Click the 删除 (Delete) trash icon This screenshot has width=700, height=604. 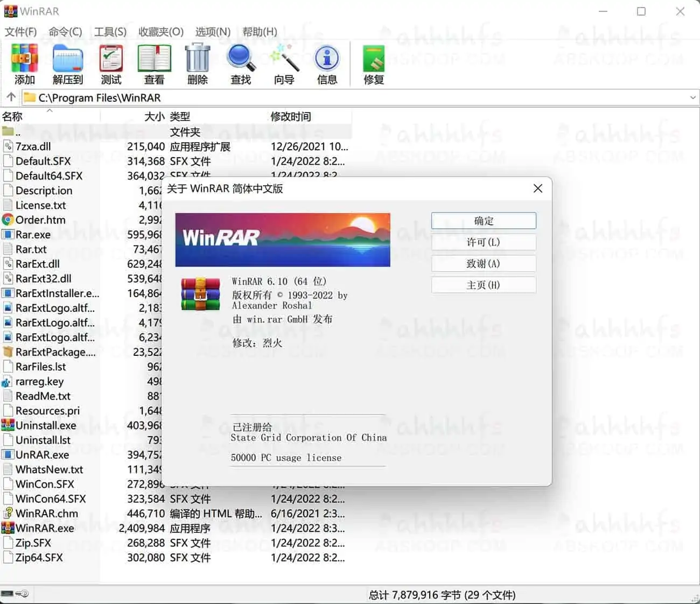[198, 58]
